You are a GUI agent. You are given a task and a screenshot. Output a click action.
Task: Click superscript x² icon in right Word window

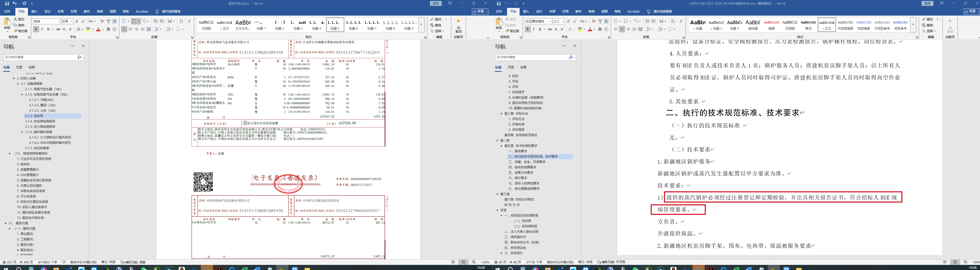coord(562,29)
